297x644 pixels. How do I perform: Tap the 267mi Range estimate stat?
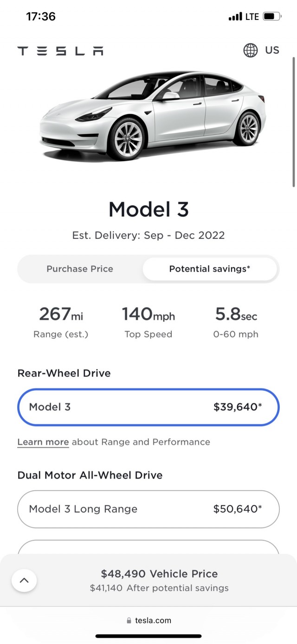(61, 321)
